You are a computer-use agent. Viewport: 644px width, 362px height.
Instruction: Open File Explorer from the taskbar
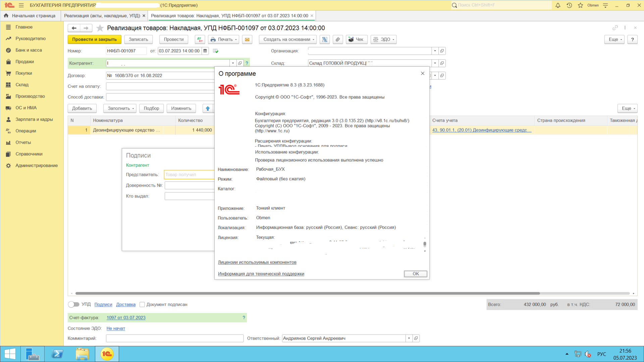[x=82, y=354]
